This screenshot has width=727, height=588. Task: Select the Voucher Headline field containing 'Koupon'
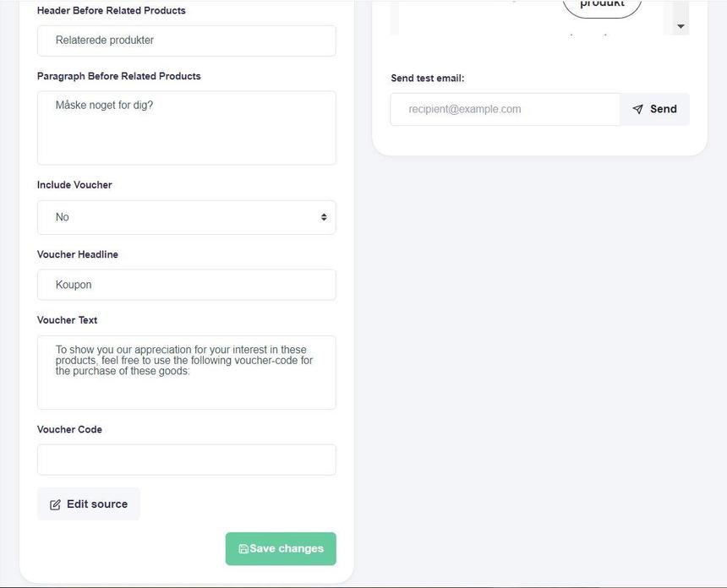click(x=187, y=285)
